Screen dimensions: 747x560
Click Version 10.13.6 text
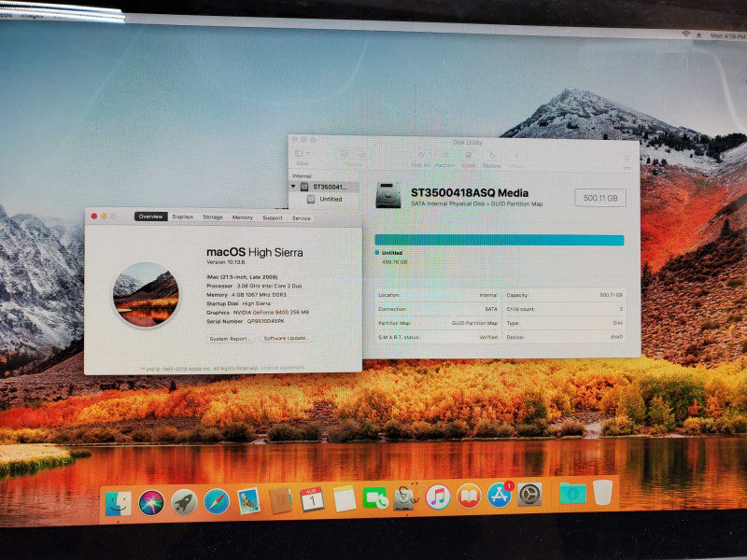[226, 262]
